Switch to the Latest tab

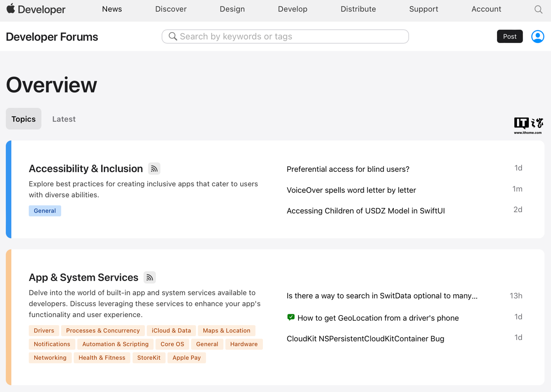(64, 119)
